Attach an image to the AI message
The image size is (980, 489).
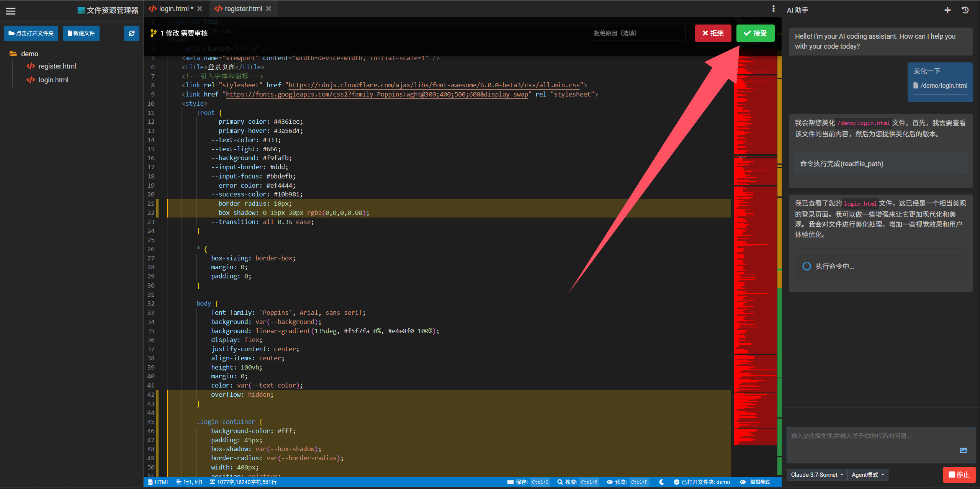pyautogui.click(x=963, y=450)
